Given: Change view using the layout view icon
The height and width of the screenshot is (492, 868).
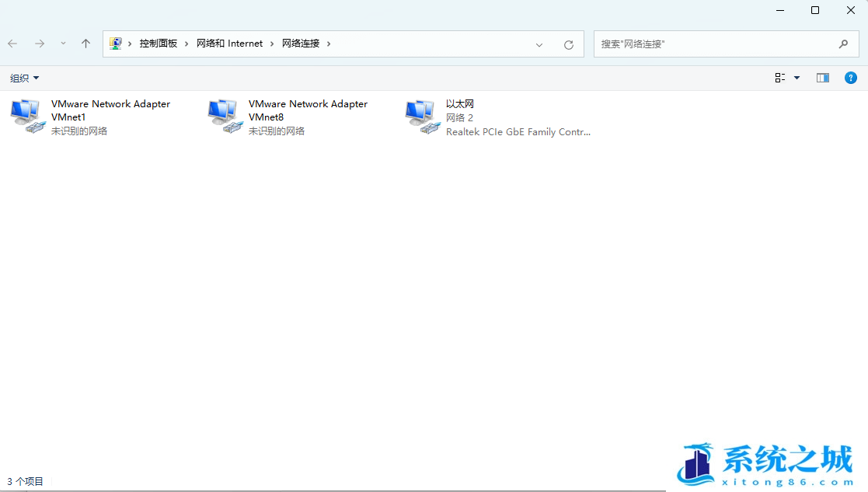Looking at the screenshot, I should coord(779,78).
